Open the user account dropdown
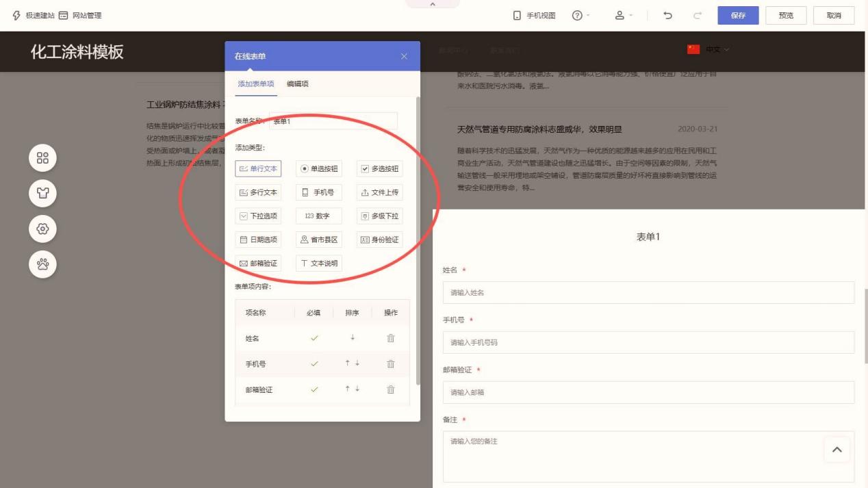 (x=623, y=15)
